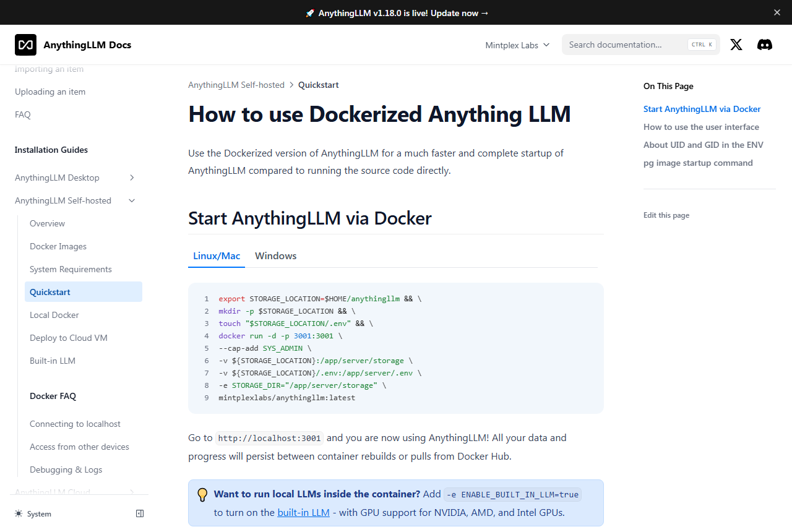This screenshot has width=792, height=532.
Task: Collapse the sidebar with the panel icon
Action: pos(140,513)
